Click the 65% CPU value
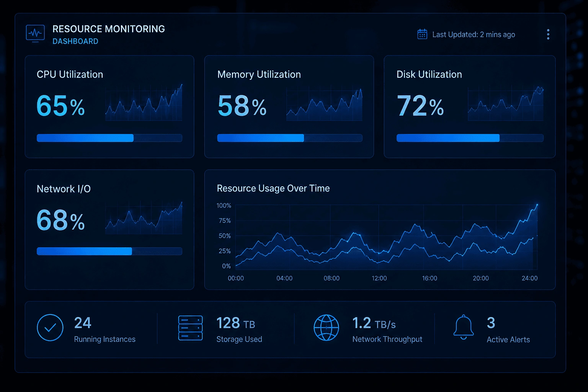The image size is (588, 392). click(x=60, y=106)
